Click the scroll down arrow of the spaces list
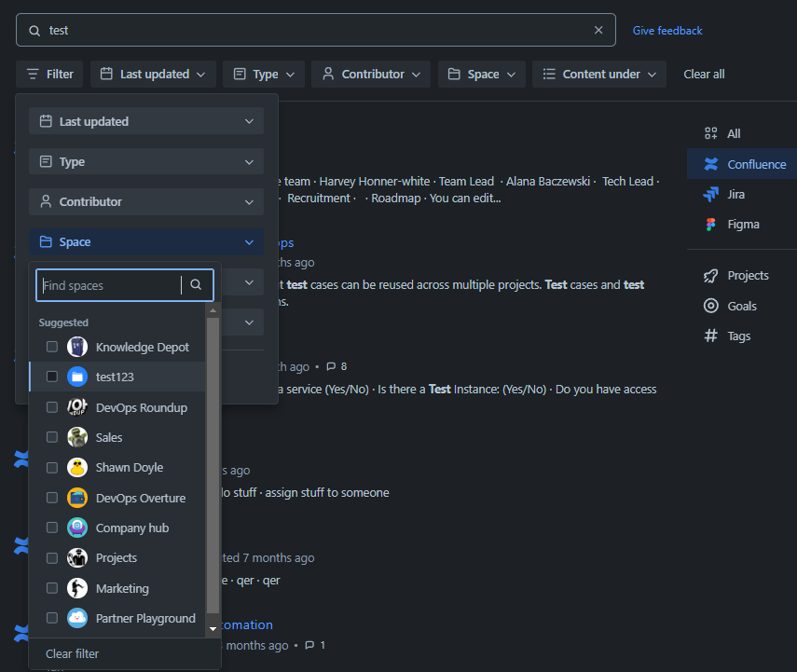This screenshot has height=672, width=797. click(213, 629)
